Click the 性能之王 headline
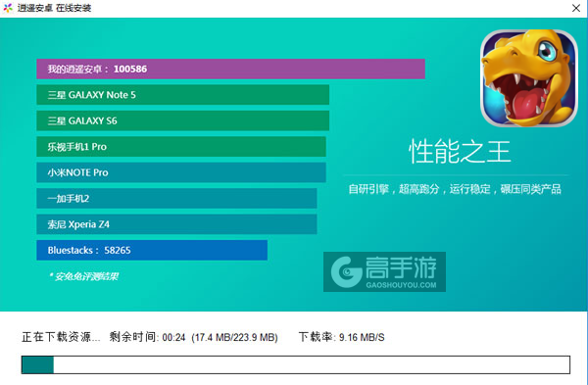588x385 pixels. [x=460, y=152]
